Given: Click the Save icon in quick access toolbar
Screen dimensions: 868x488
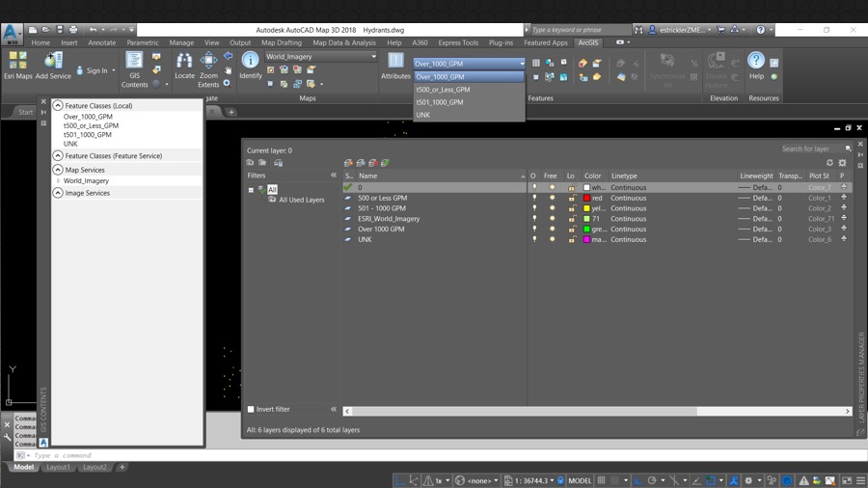Looking at the screenshot, I should [x=60, y=29].
